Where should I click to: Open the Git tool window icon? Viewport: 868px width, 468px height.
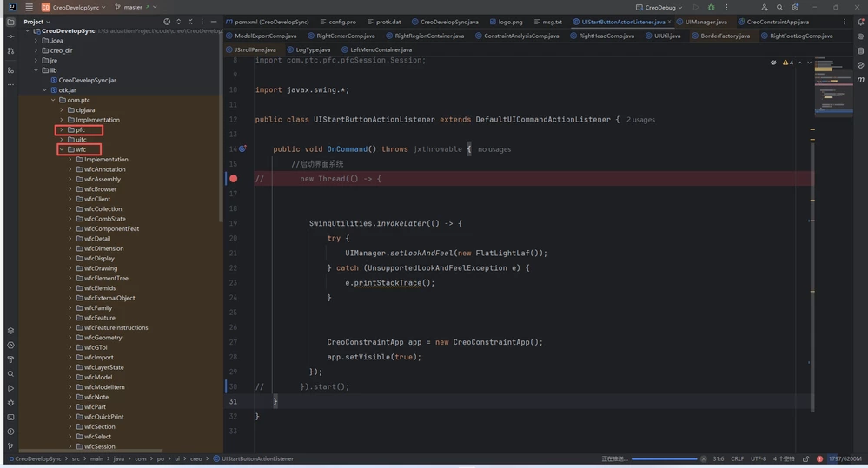[10, 446]
